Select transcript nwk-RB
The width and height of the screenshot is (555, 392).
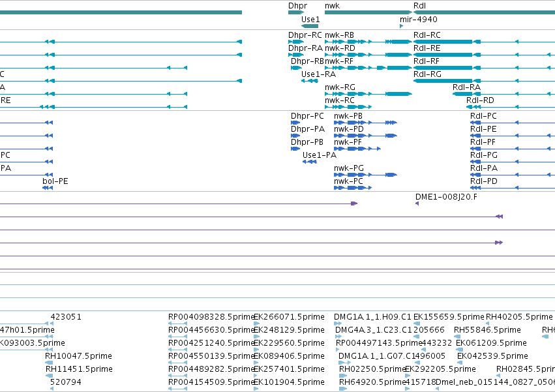tap(368, 42)
